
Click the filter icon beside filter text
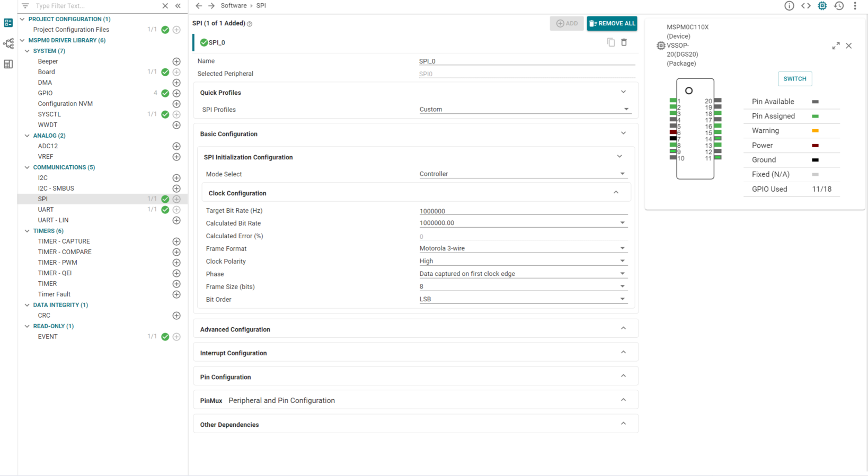coord(25,6)
